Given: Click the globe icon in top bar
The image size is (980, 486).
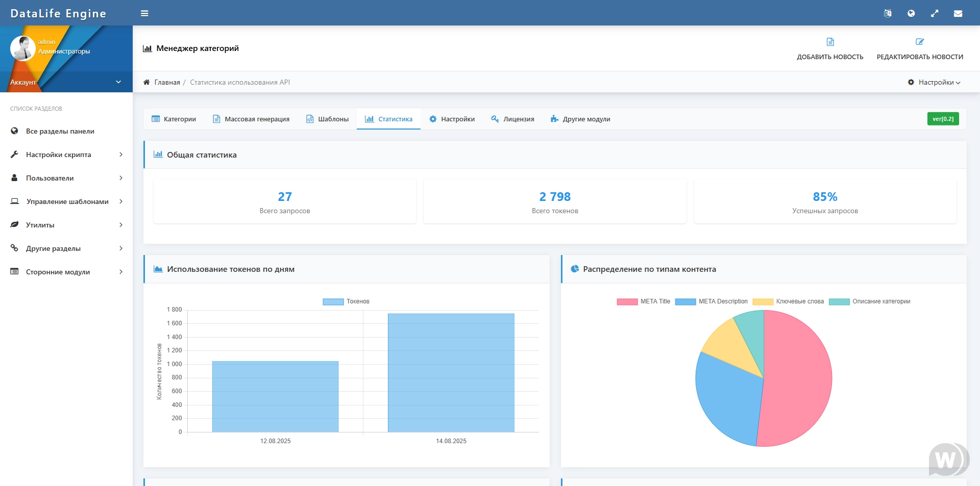Looking at the screenshot, I should [911, 14].
